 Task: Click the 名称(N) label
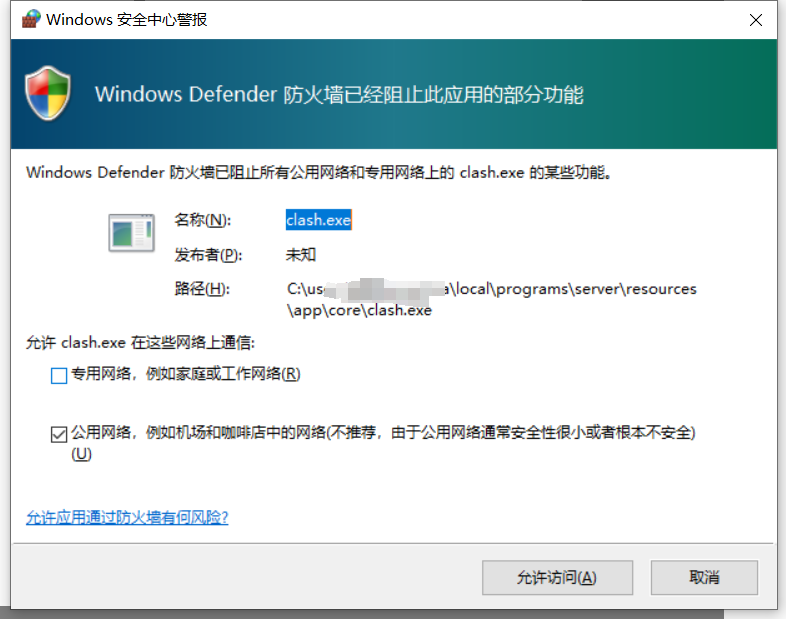(x=203, y=220)
